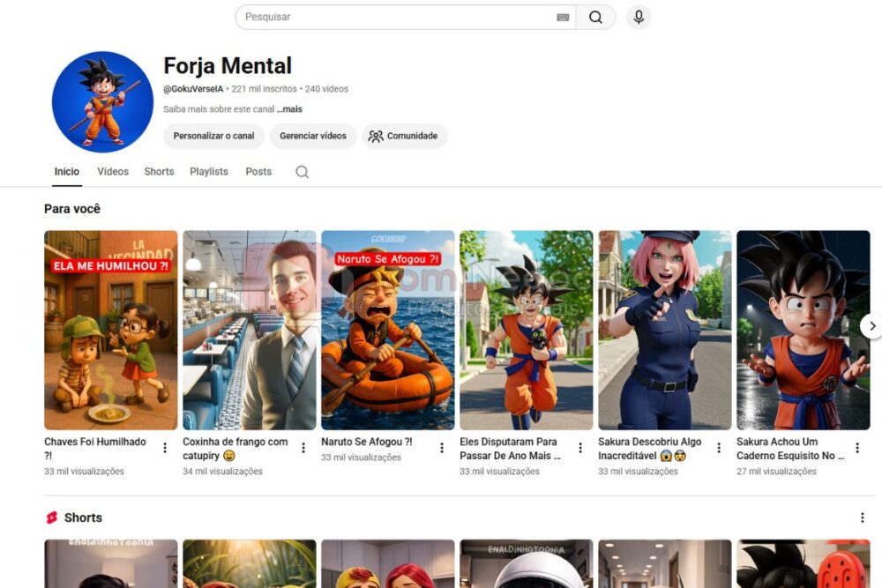Click the red Shorts logo icon

click(x=52, y=517)
